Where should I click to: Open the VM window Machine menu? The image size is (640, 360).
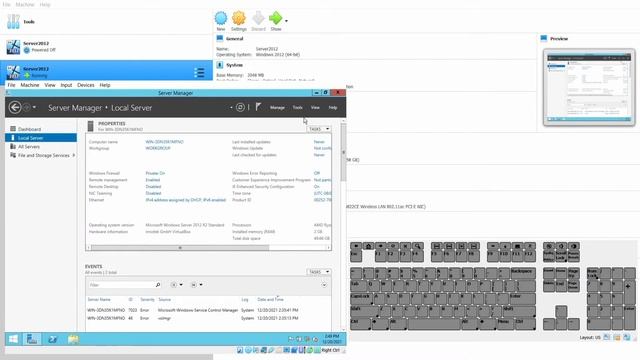coord(30,85)
